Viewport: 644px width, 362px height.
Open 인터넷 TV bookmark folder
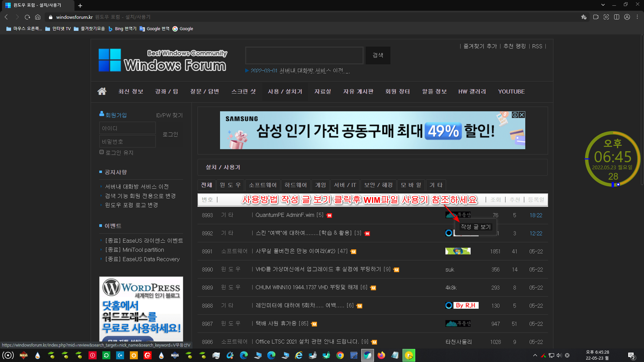click(x=58, y=29)
